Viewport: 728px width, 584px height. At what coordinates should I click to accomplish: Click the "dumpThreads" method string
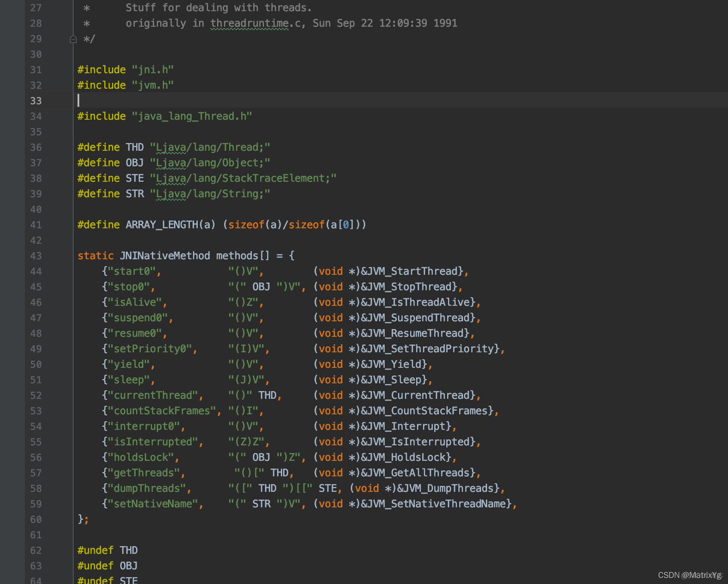click(146, 488)
